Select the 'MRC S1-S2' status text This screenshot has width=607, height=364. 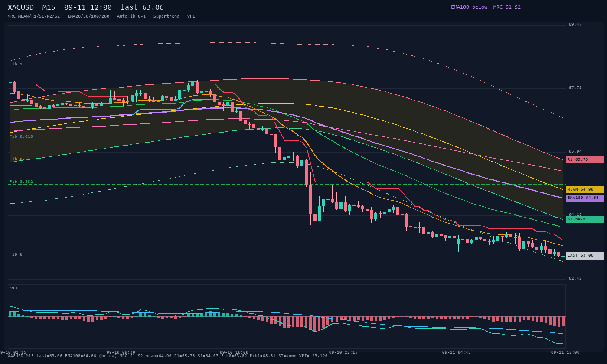point(507,7)
